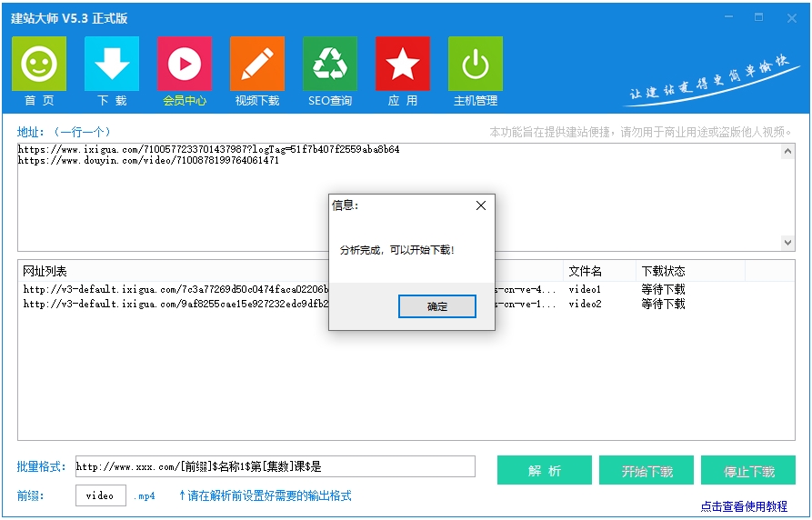Image resolution: width=812 pixels, height=520 pixels.
Task: Click the .mp4 extension label
Action: [145, 496]
